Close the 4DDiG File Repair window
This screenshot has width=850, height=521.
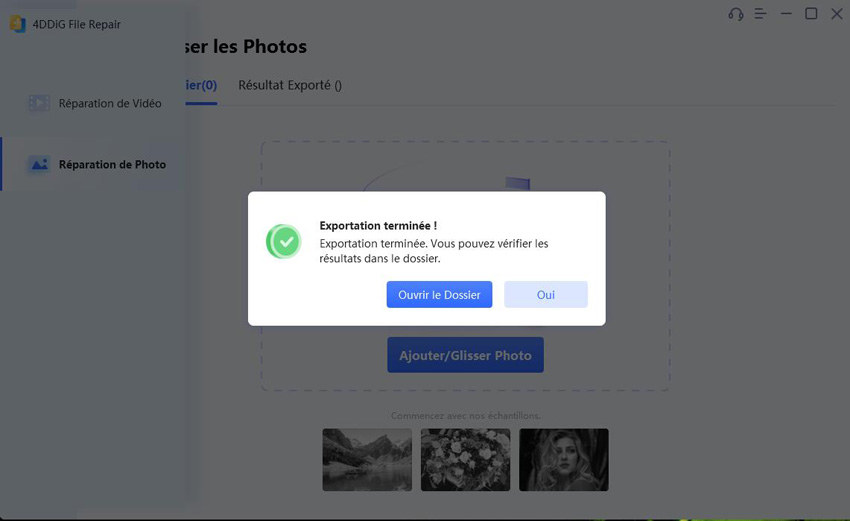point(837,14)
